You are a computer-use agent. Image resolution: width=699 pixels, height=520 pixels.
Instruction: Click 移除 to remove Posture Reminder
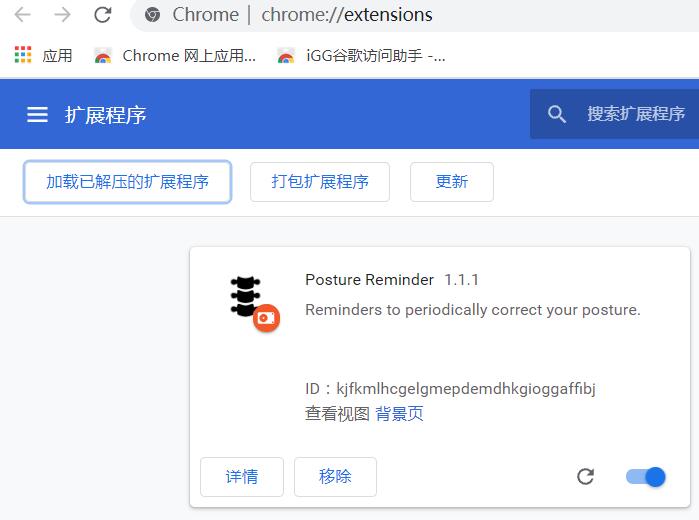tap(335, 477)
